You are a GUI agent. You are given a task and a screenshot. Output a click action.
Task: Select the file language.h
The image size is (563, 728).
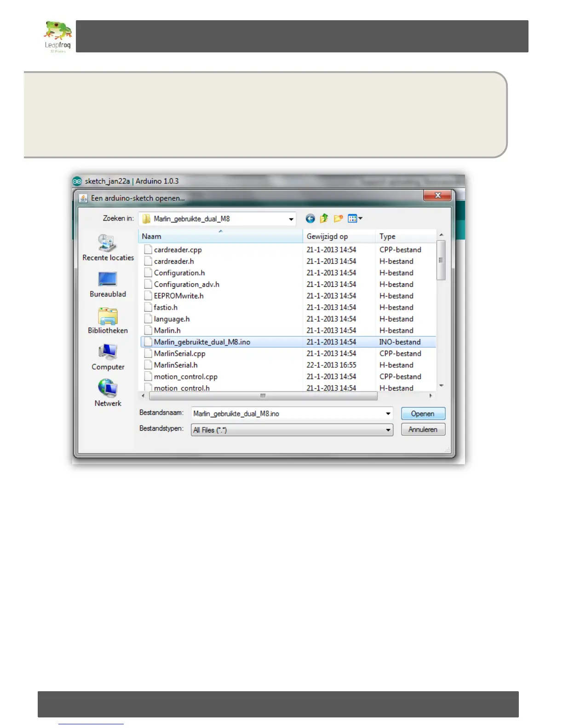[172, 319]
